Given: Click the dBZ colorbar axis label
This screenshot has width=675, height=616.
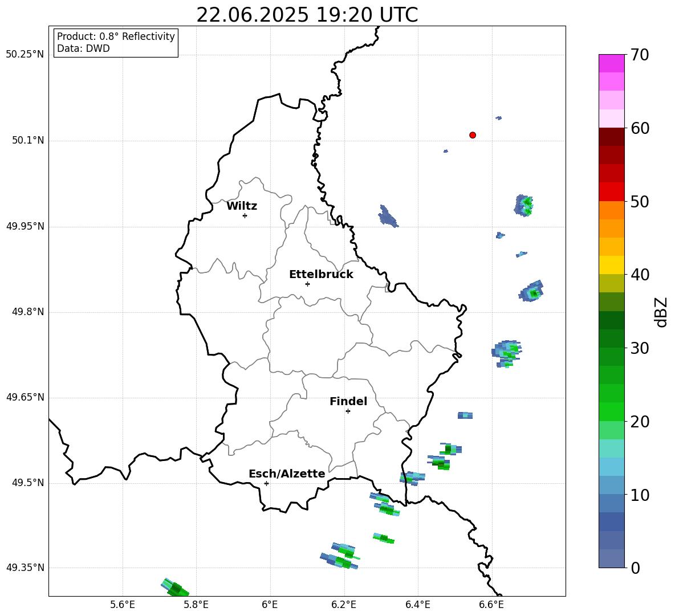Looking at the screenshot, I should click(661, 312).
